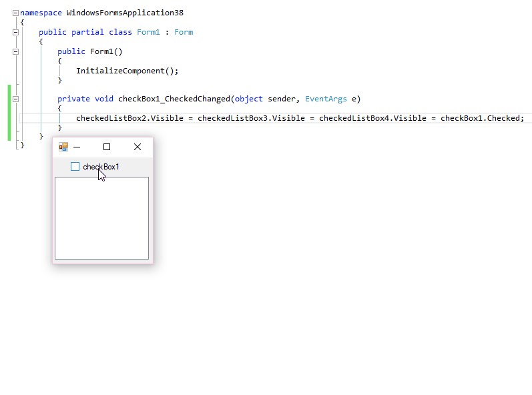Click checkBox1.Checked at end of statement
The image size is (532, 395).
pyautogui.click(x=480, y=118)
